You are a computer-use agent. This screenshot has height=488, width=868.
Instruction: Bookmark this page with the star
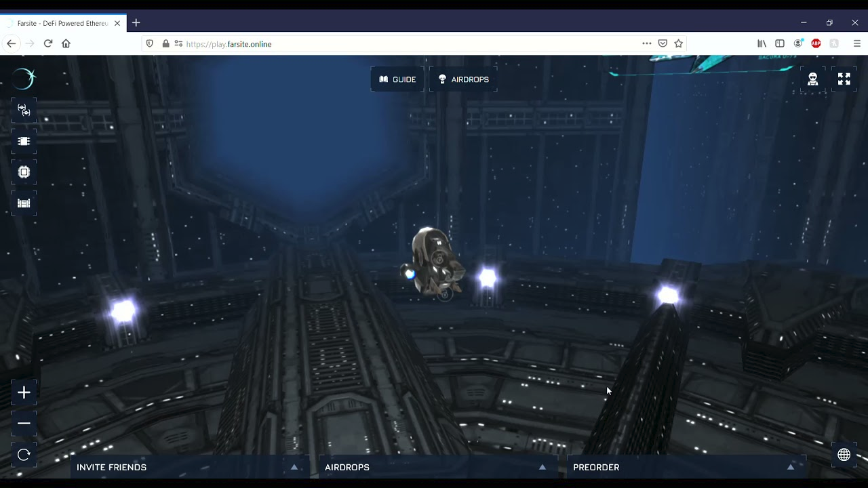point(678,43)
